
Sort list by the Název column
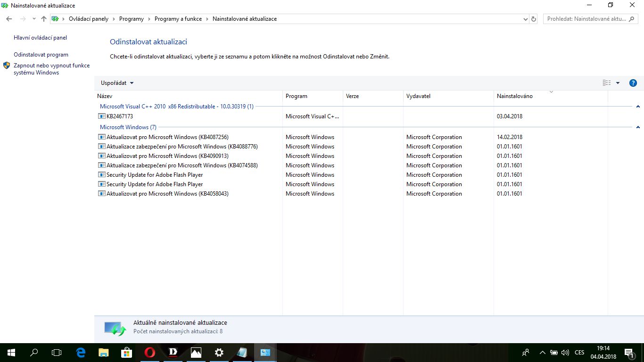[105, 96]
